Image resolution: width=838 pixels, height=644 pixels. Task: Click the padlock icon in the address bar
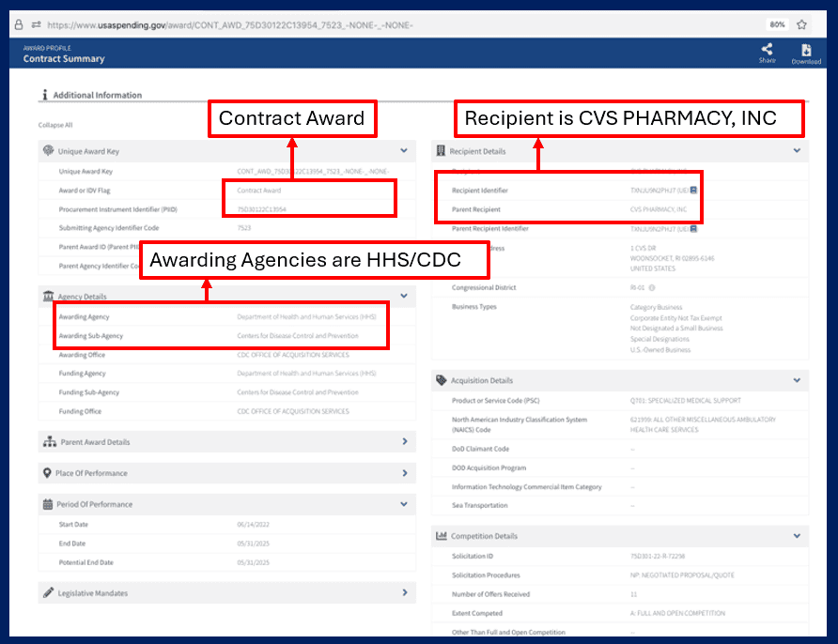point(19,24)
